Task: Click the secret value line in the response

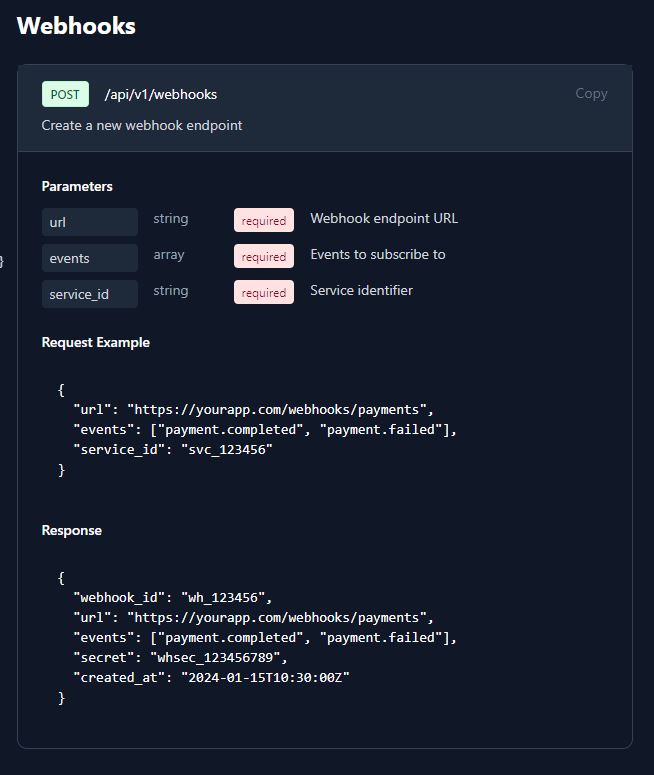Action: pos(180,657)
